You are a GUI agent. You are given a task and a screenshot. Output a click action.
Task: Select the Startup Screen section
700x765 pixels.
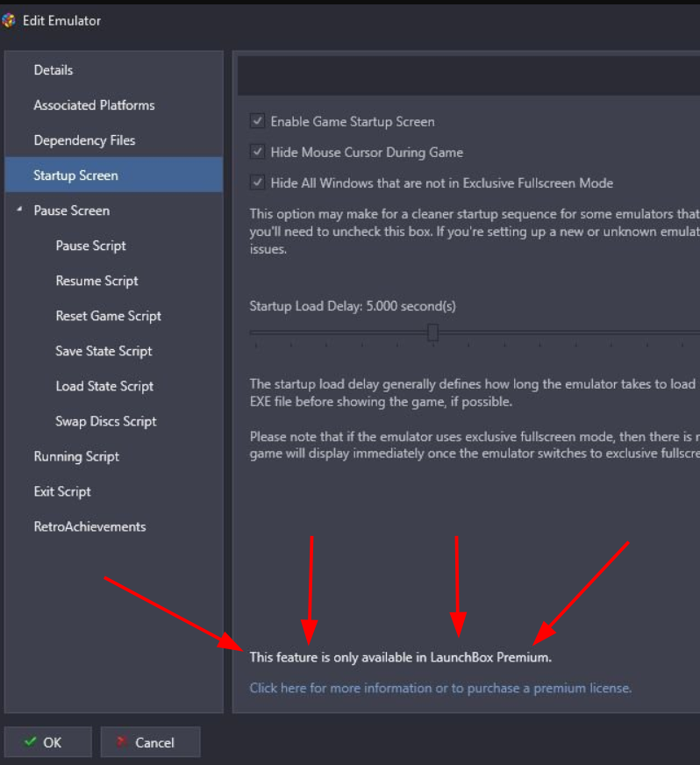[114, 175]
